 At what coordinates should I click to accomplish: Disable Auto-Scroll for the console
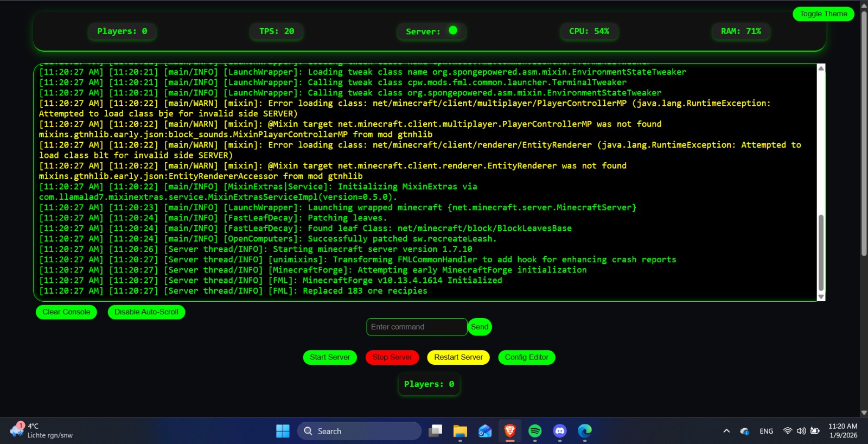point(146,312)
